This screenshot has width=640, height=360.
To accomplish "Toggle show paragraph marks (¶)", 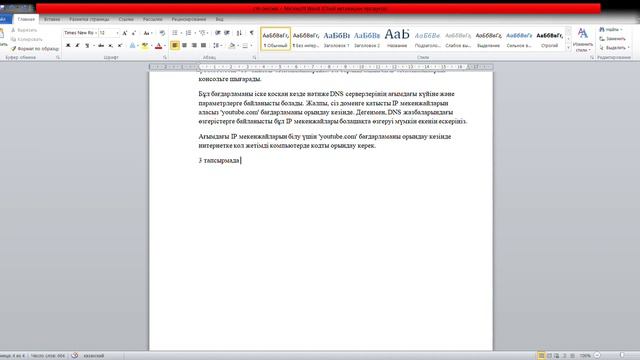I will click(251, 33).
